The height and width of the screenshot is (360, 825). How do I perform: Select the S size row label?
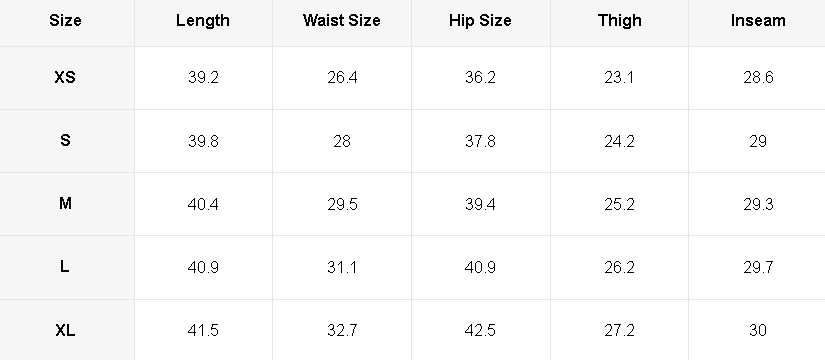[x=65, y=141]
